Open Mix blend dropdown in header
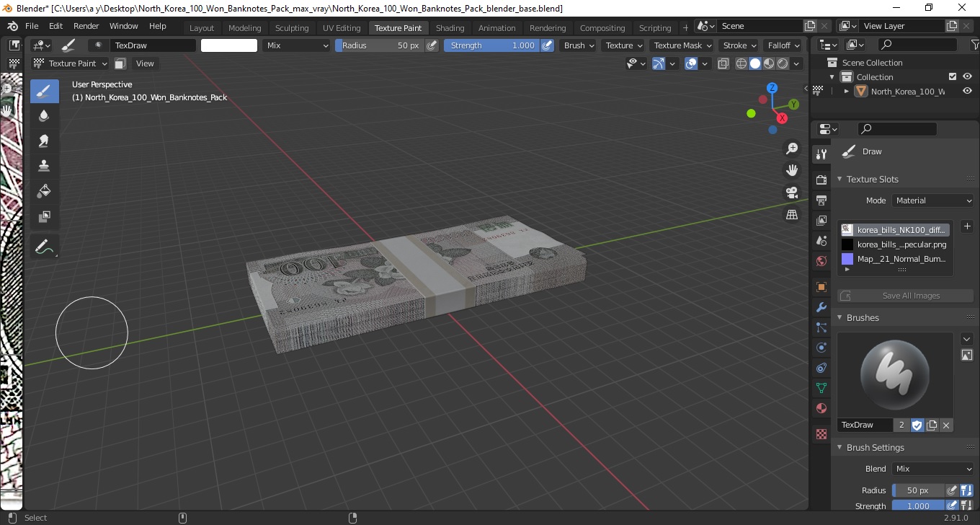 coord(296,45)
